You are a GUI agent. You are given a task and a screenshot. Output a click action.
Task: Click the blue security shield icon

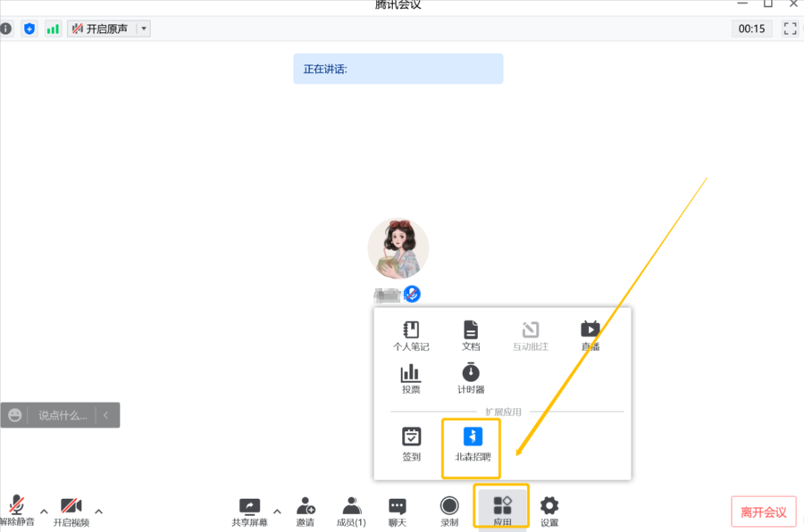[x=29, y=29]
